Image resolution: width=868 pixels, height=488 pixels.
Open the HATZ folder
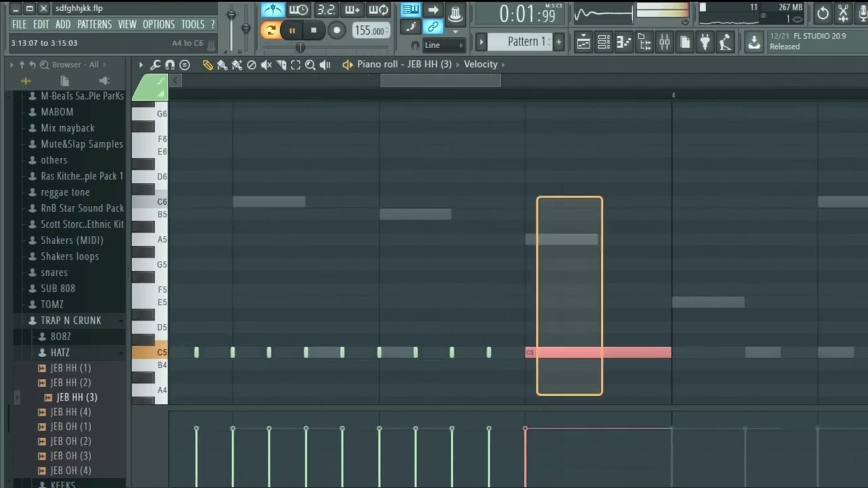click(x=60, y=352)
